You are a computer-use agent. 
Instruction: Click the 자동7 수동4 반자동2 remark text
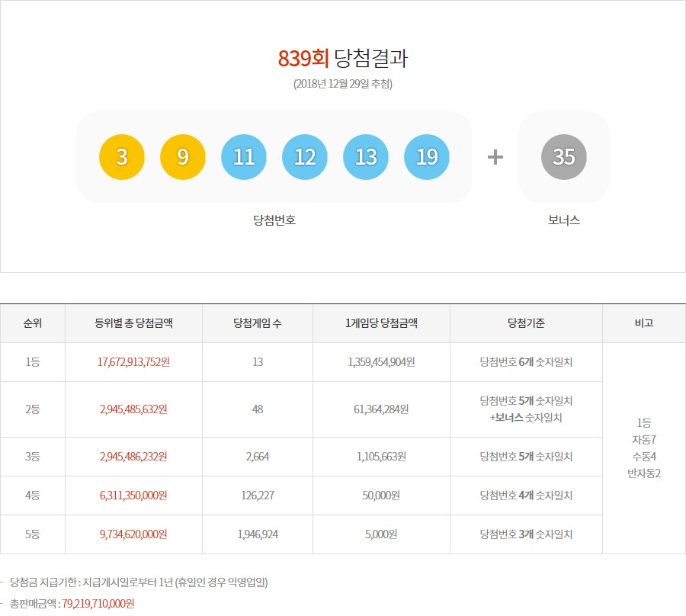coord(645,446)
